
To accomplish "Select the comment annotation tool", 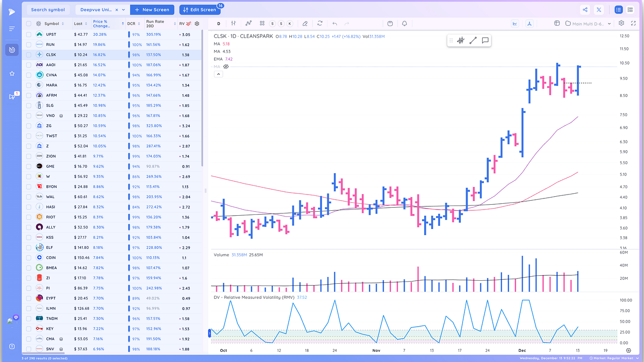I will pos(485,40).
